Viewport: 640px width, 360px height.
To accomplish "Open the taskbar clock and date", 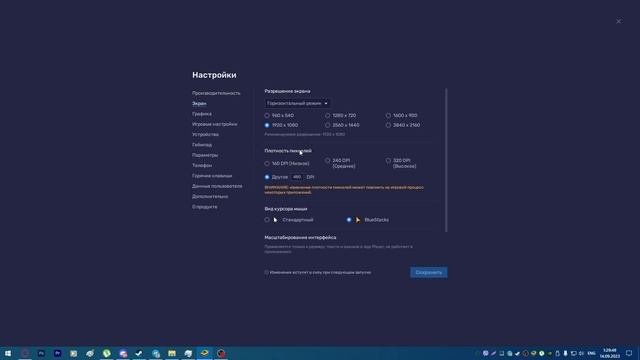I will click(x=609, y=353).
